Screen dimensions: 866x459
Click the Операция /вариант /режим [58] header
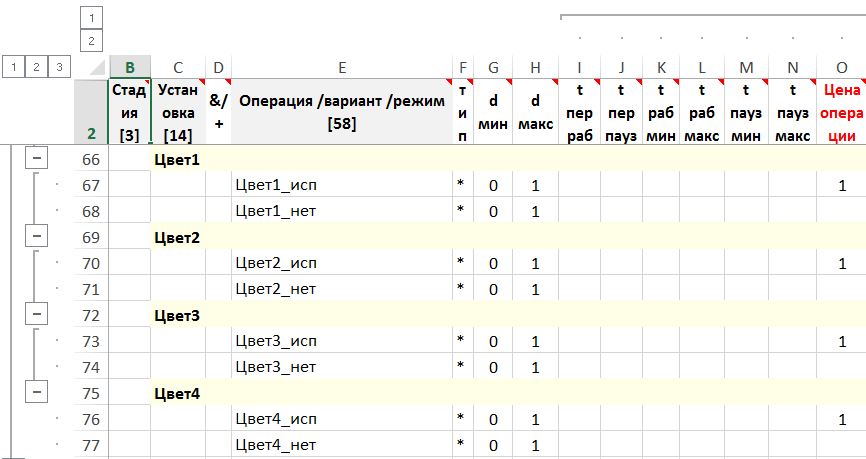(342, 112)
